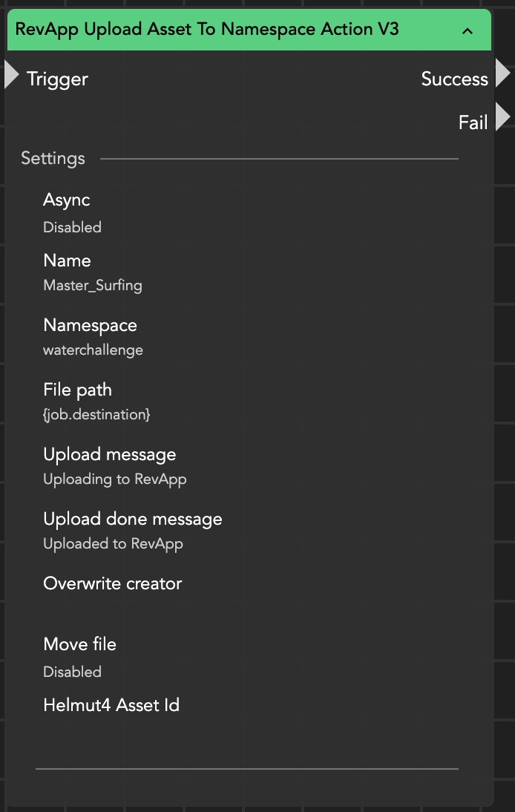Open the Helmut4 Asset Id setting

[x=111, y=705]
